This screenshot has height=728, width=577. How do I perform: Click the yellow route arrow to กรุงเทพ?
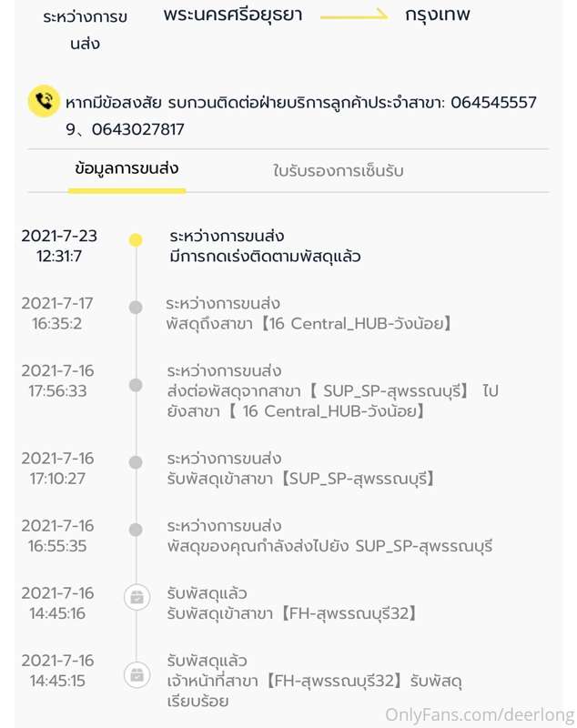[x=355, y=16]
